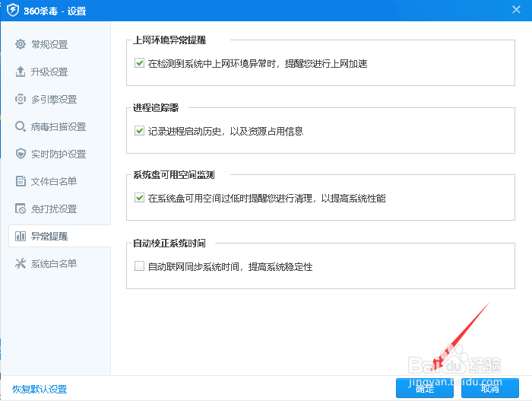Click the upload arrow icon beside 升级设置
Viewport: 532px width, 401px height.
21,72
